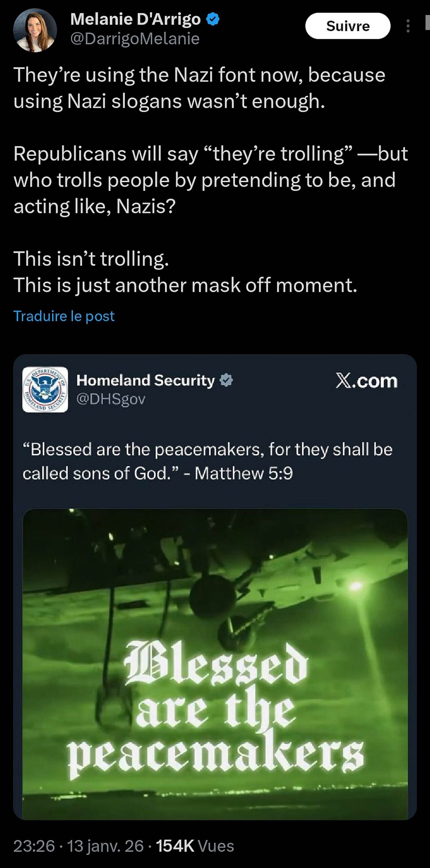Select the "Republicans will say" paragraph
430x868 pixels.
(x=210, y=180)
